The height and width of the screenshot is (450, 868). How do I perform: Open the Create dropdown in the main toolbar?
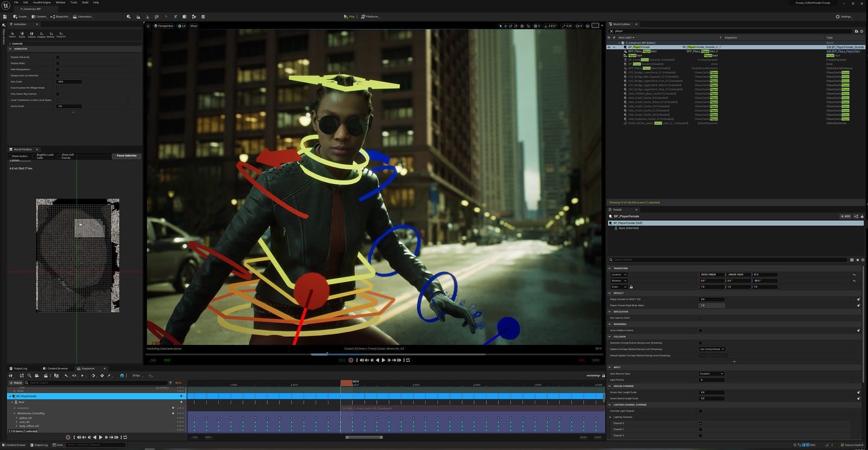[x=21, y=17]
